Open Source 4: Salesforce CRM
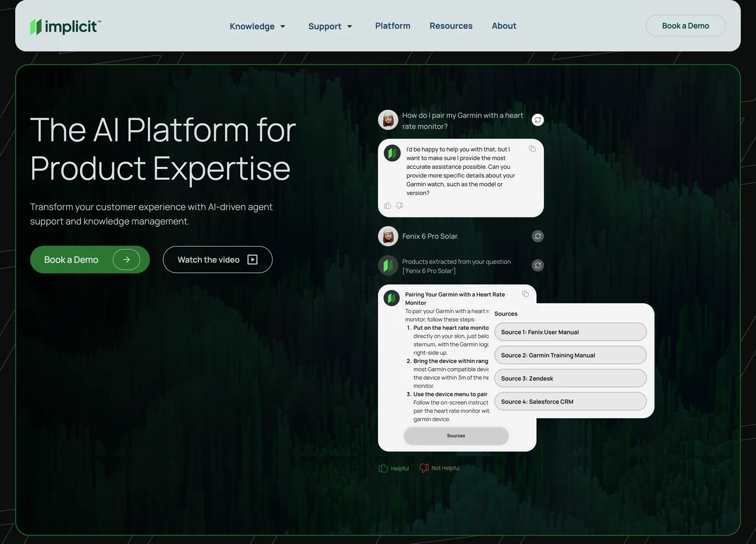 tap(570, 402)
